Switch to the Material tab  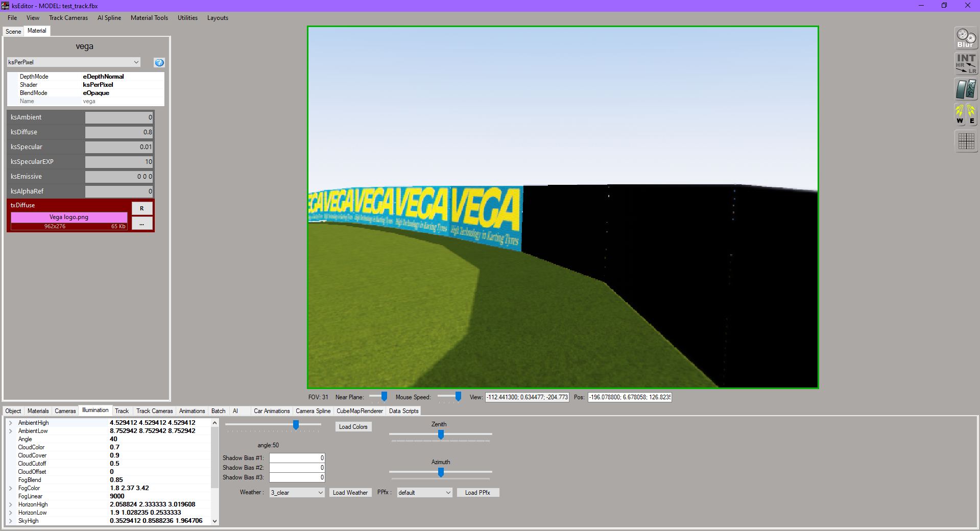[37, 31]
